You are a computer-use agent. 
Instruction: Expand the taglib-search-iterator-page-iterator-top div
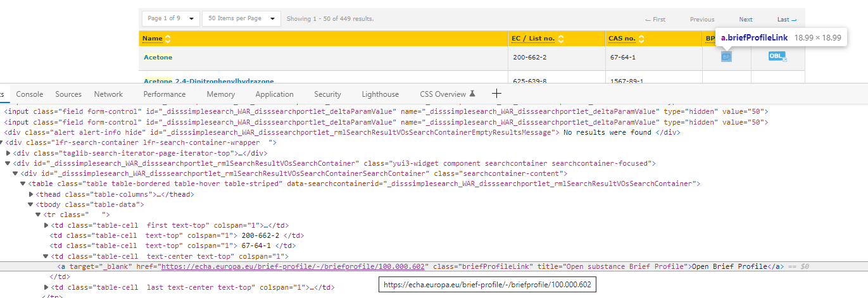(x=8, y=153)
